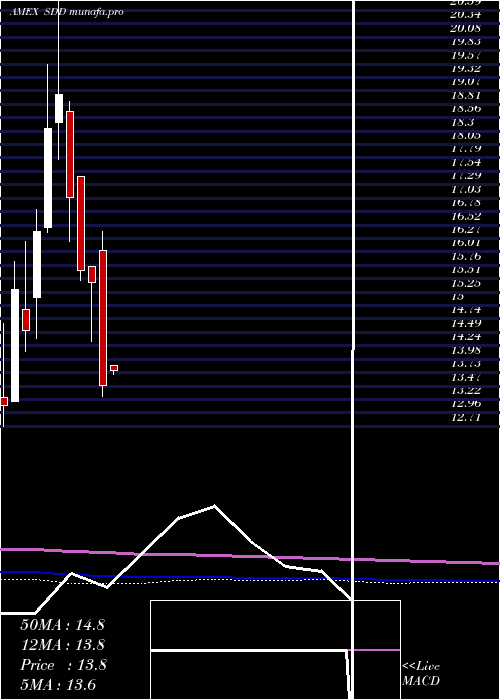500x700 pixels.
Task: Click the 13.22 price axis value
Action: click(x=466, y=390)
